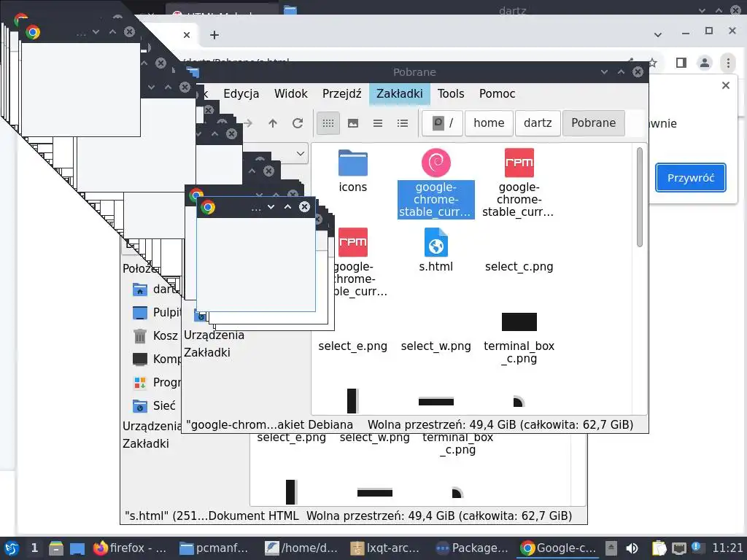Switch to icon view in Pobrane toolbar
This screenshot has width=747, height=560.
pyautogui.click(x=328, y=123)
